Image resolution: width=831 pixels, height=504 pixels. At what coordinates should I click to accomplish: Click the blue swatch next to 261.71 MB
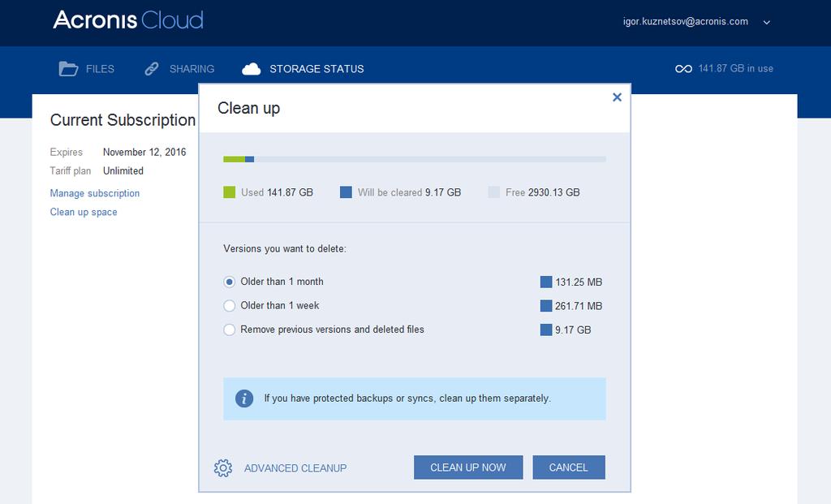tap(546, 306)
